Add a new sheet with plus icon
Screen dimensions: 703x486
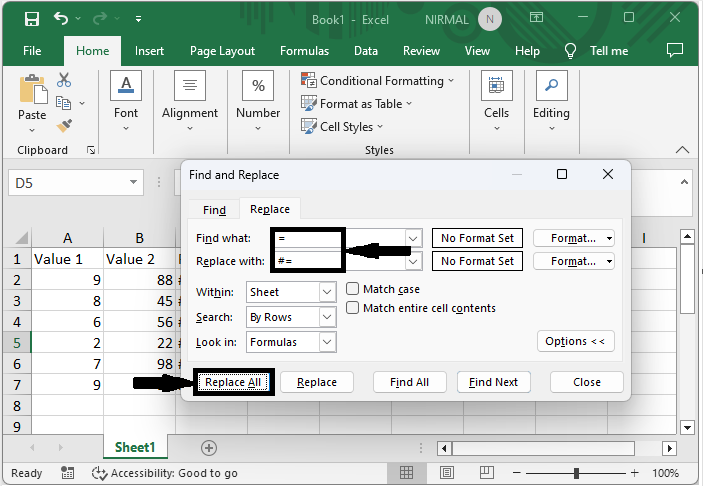[x=209, y=447]
